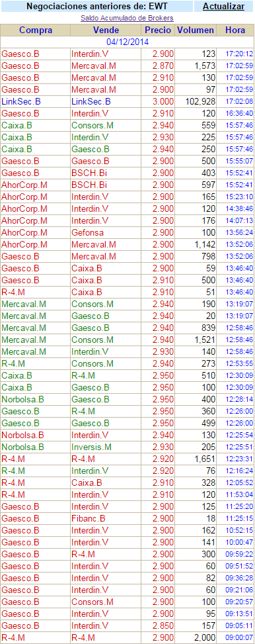Click the volume value 1,573
The height and width of the screenshot is (644, 255).
pos(205,66)
